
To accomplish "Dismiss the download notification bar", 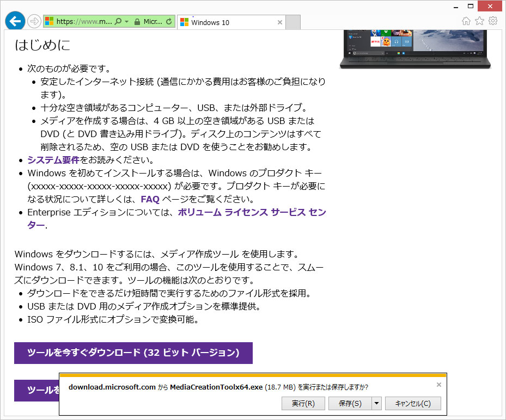I will click(439, 385).
